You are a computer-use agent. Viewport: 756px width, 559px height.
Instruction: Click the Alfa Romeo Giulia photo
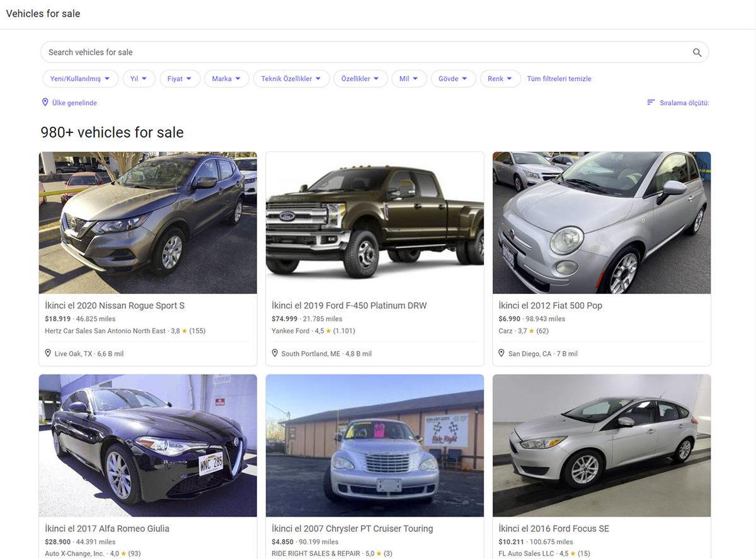pyautogui.click(x=147, y=446)
